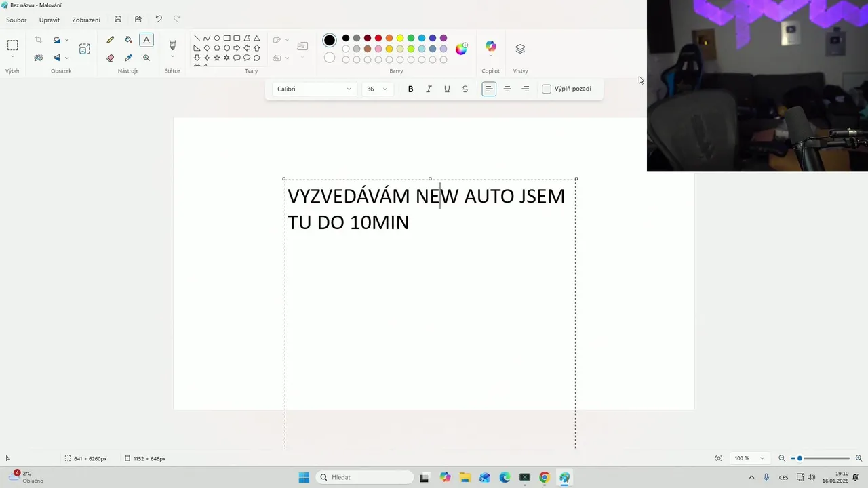Open the Edit colors wheel
Image resolution: width=868 pixels, height=488 pixels.
tap(461, 49)
